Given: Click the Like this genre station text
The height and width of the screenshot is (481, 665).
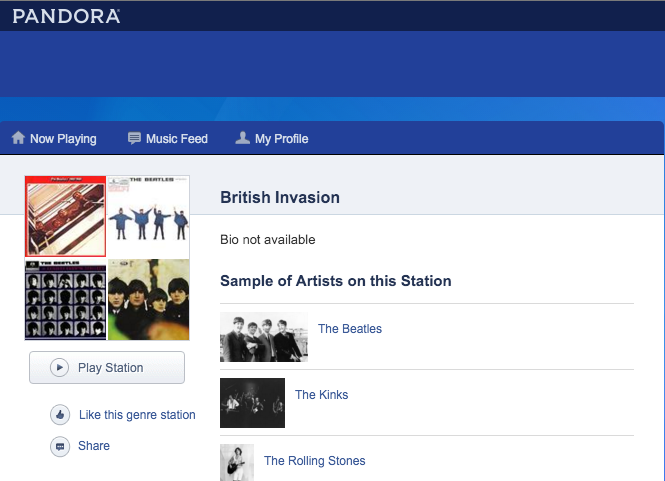Looking at the screenshot, I should pos(137,415).
